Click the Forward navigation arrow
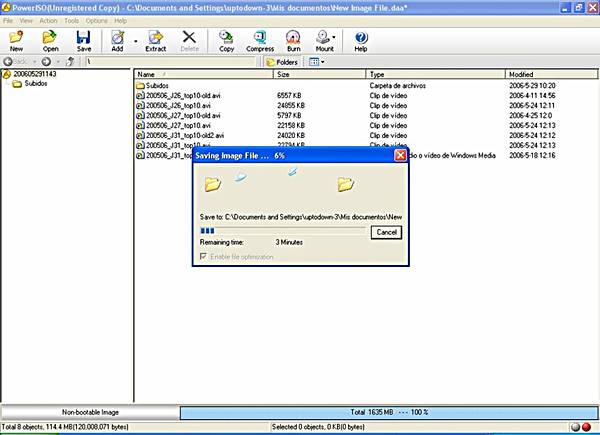The width and height of the screenshot is (600, 435). (x=46, y=62)
